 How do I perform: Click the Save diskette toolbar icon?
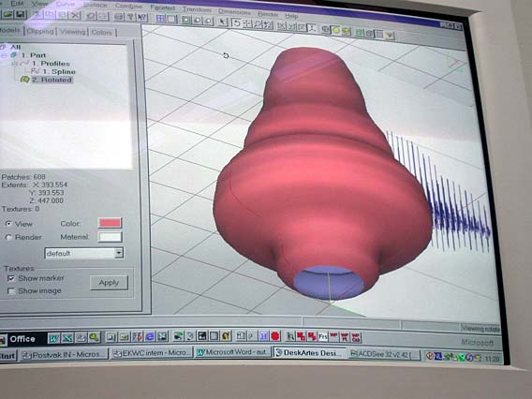click(21, 15)
